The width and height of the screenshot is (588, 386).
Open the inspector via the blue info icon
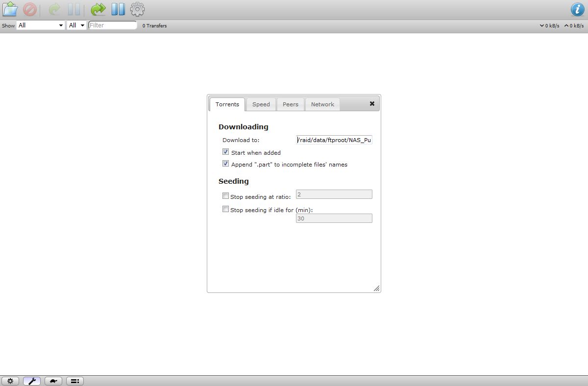(x=578, y=9)
